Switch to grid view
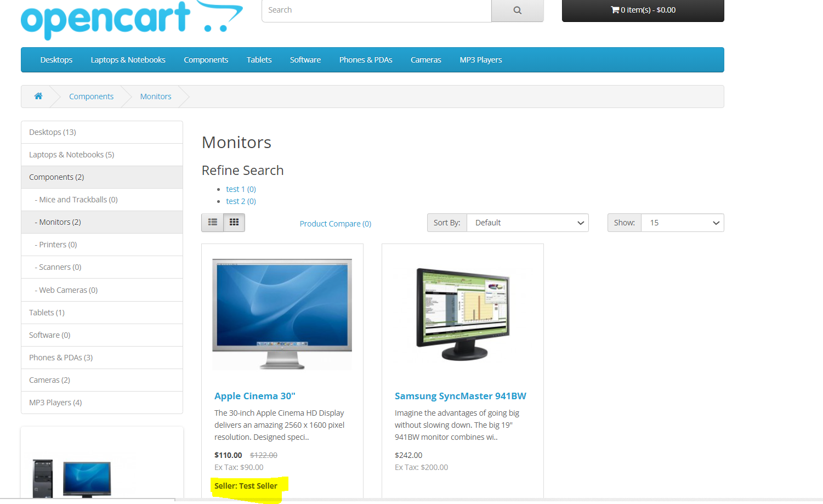The image size is (823, 504). pos(234,223)
